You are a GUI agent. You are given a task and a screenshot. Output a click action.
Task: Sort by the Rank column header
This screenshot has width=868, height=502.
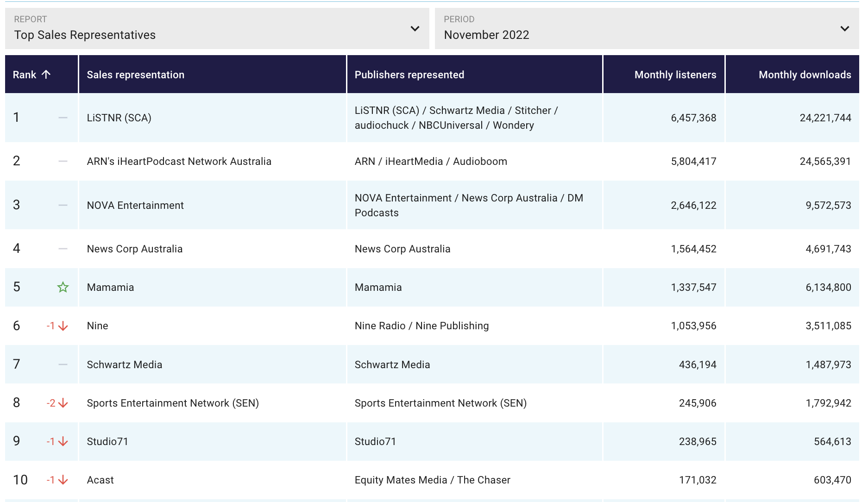[x=41, y=75]
